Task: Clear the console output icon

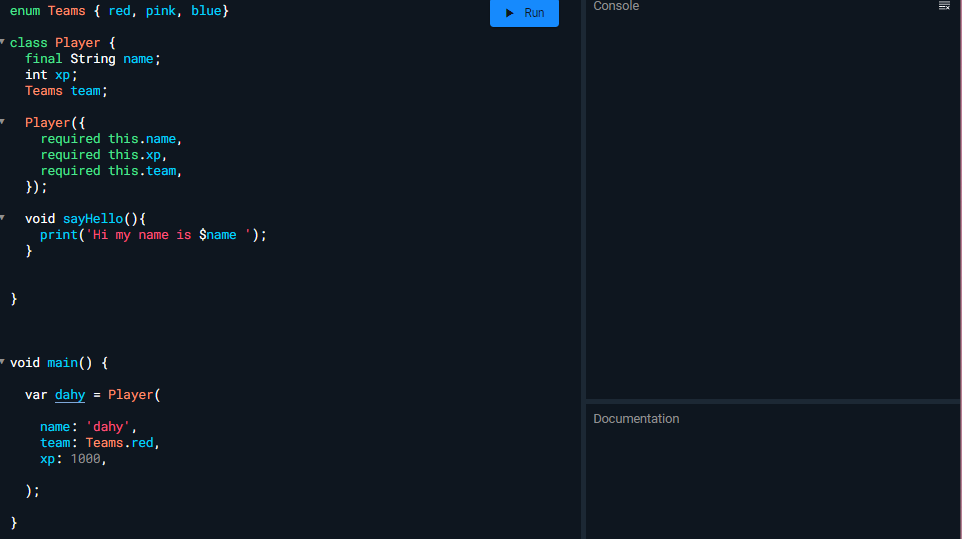Action: coord(944,6)
